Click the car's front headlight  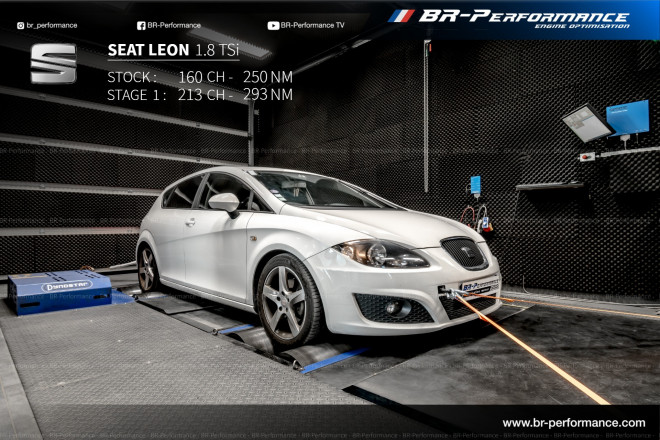tap(381, 253)
